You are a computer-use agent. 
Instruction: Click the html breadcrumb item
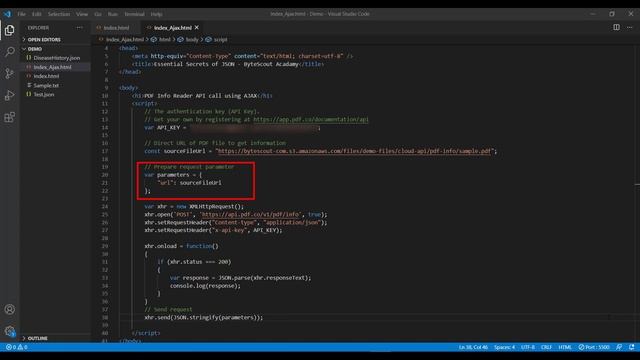[164, 40]
